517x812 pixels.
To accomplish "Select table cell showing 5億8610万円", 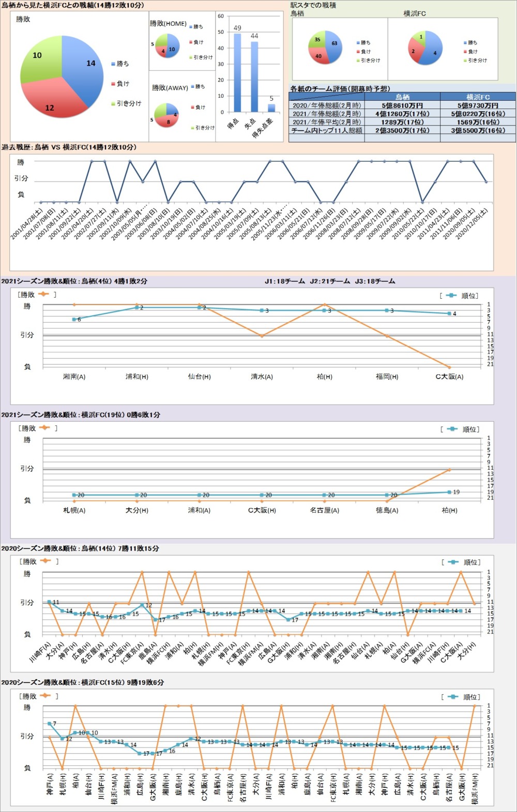I will 402,105.
